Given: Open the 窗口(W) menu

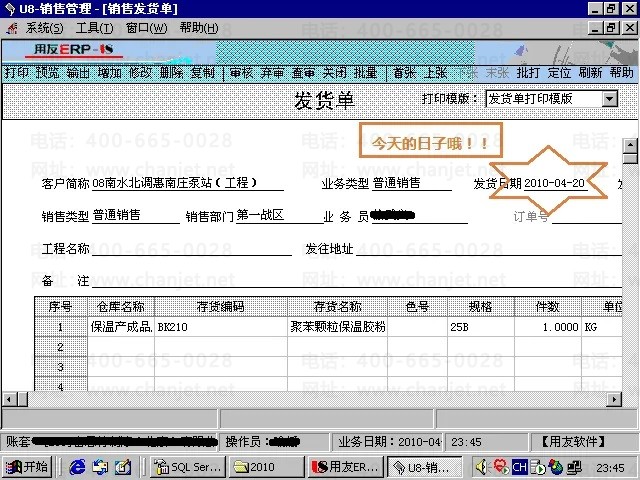Looking at the screenshot, I should (x=146, y=28).
